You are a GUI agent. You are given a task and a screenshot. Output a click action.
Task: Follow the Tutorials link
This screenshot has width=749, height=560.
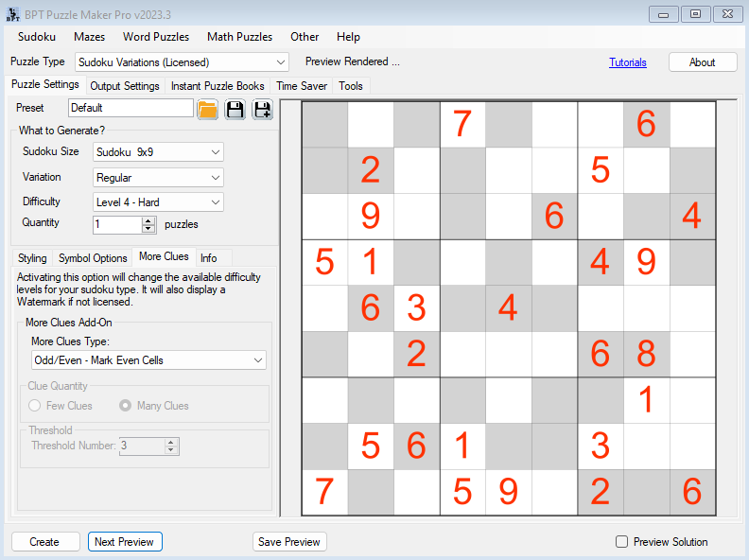pyautogui.click(x=628, y=62)
